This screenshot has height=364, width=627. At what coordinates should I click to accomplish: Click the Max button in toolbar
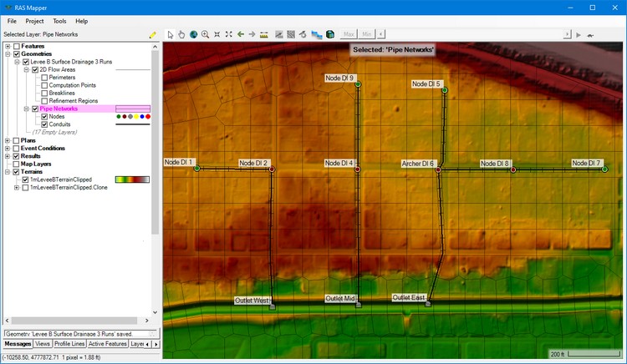[x=349, y=34]
